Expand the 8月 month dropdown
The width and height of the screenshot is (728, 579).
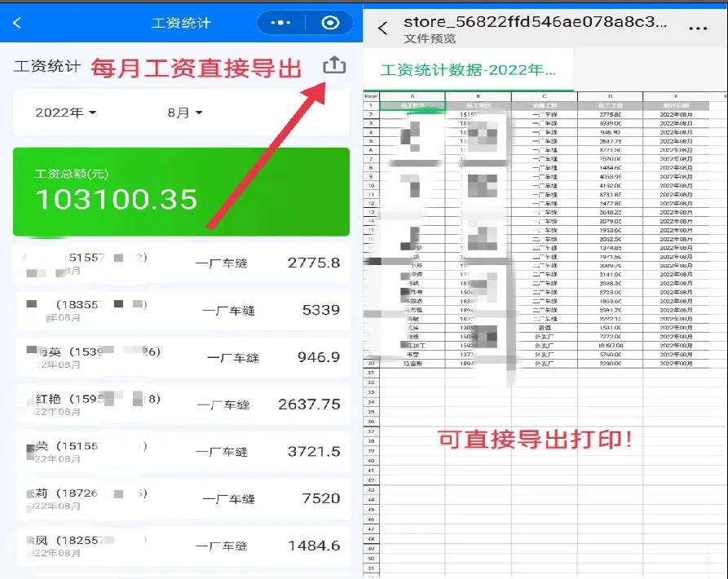(184, 113)
